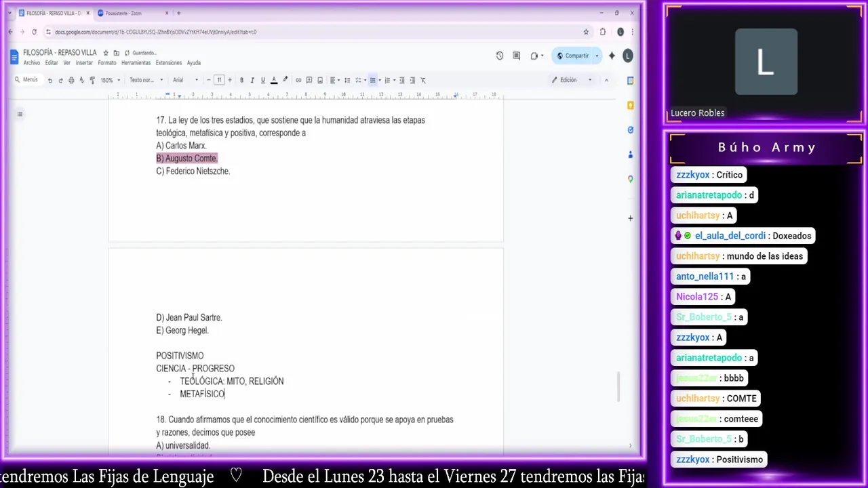
Task: Open the text color picker
Action: pyautogui.click(x=274, y=80)
